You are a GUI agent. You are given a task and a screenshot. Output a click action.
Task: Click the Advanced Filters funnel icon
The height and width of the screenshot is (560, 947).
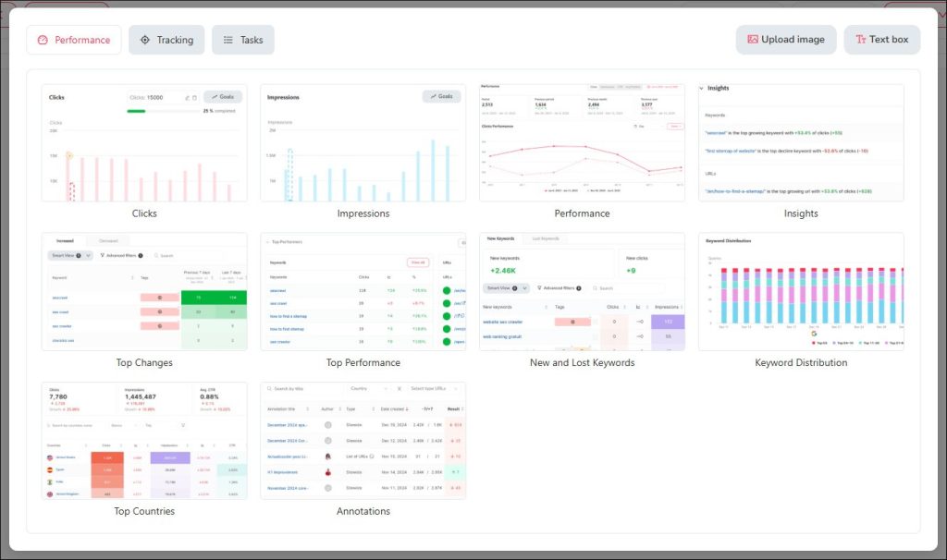pos(103,255)
